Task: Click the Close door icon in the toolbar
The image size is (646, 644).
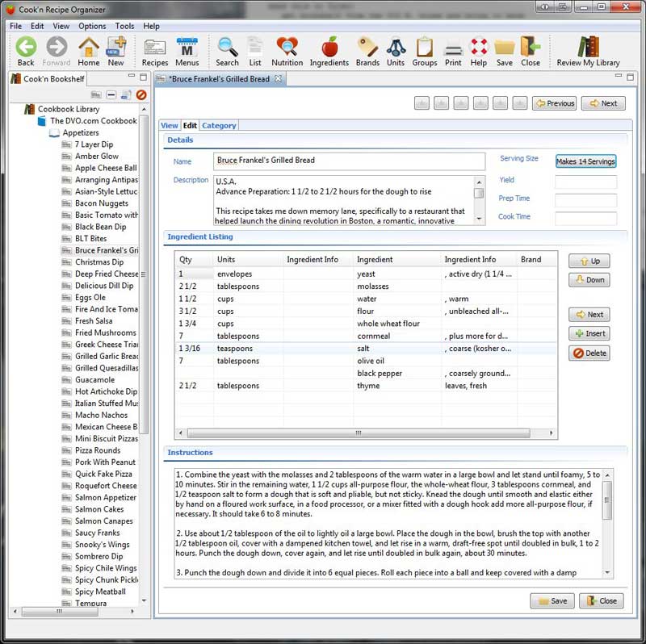Action: click(x=531, y=52)
